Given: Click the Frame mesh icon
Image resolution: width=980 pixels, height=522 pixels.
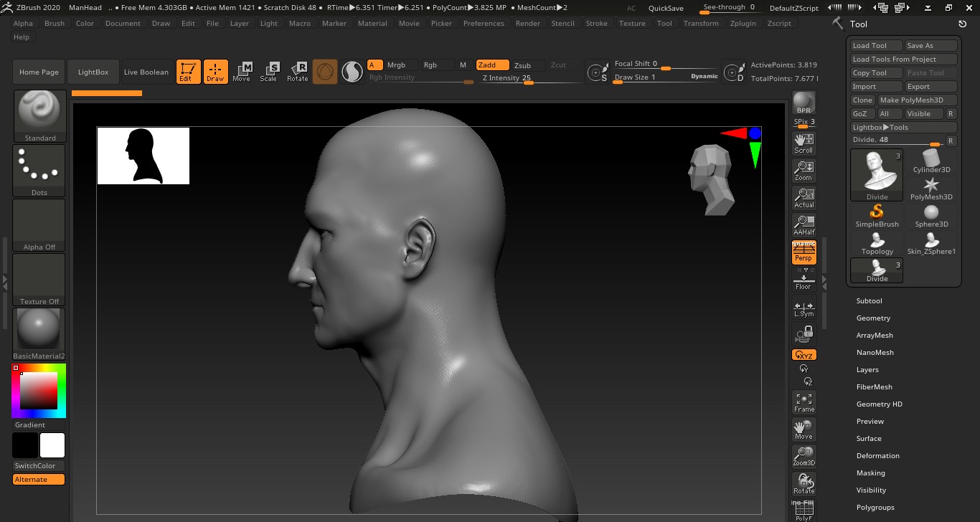Looking at the screenshot, I should (x=804, y=402).
